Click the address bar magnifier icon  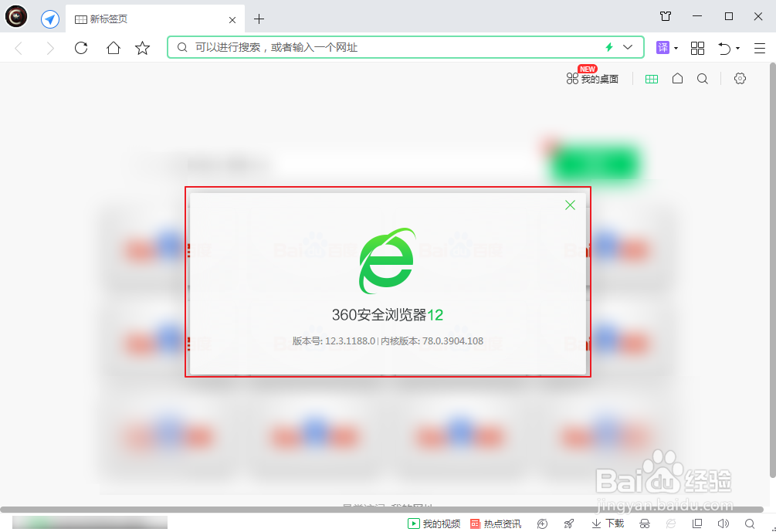(x=182, y=47)
